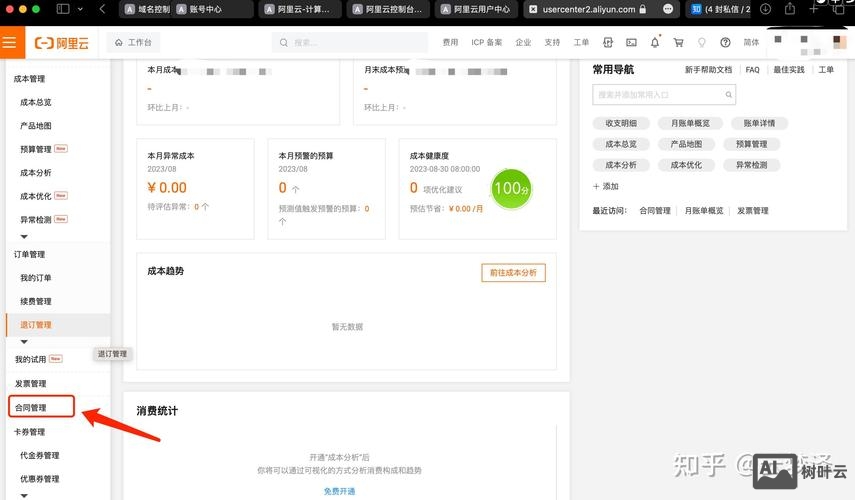Expand the arrow below 优惠券管理 in sidebar

(24, 496)
